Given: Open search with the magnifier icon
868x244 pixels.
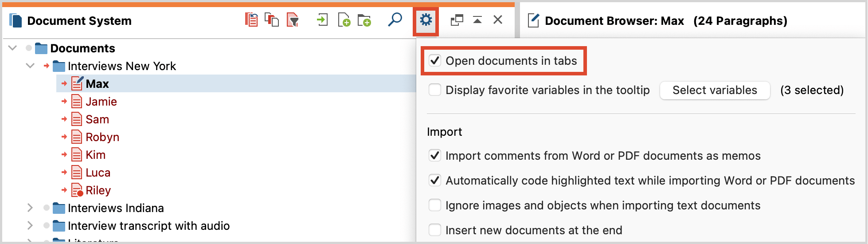Looking at the screenshot, I should point(395,20).
